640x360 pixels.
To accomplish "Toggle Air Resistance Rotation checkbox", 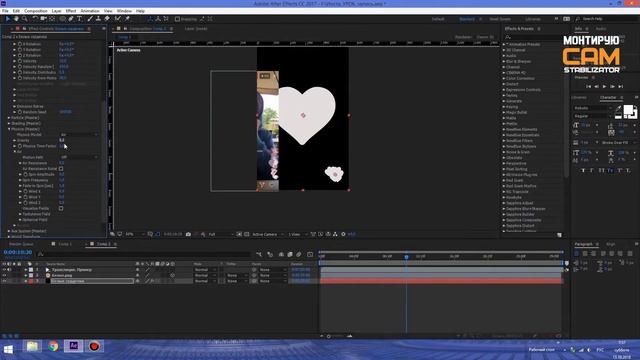I will click(61, 169).
